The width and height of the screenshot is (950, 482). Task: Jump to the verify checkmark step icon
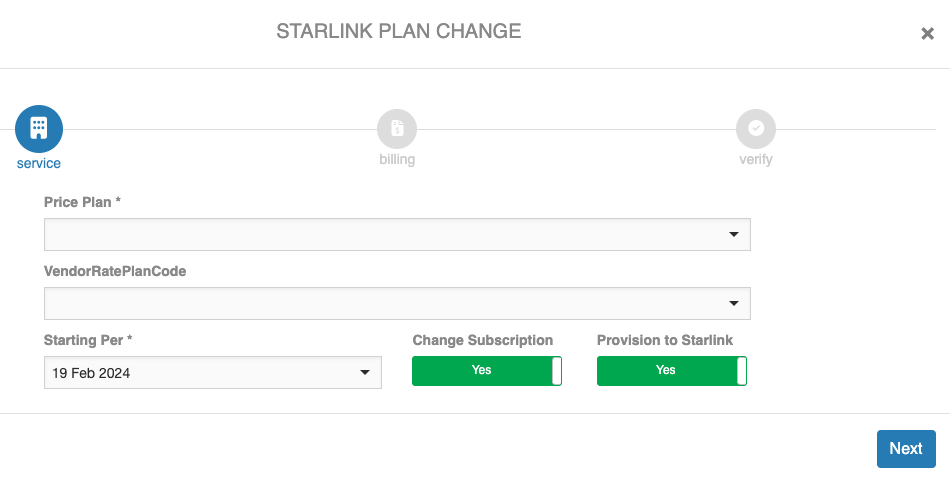756,129
